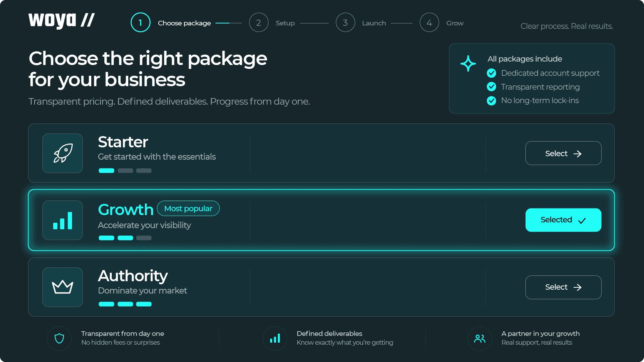644x362 pixels.
Task: Select the Starter package button
Action: (x=563, y=153)
